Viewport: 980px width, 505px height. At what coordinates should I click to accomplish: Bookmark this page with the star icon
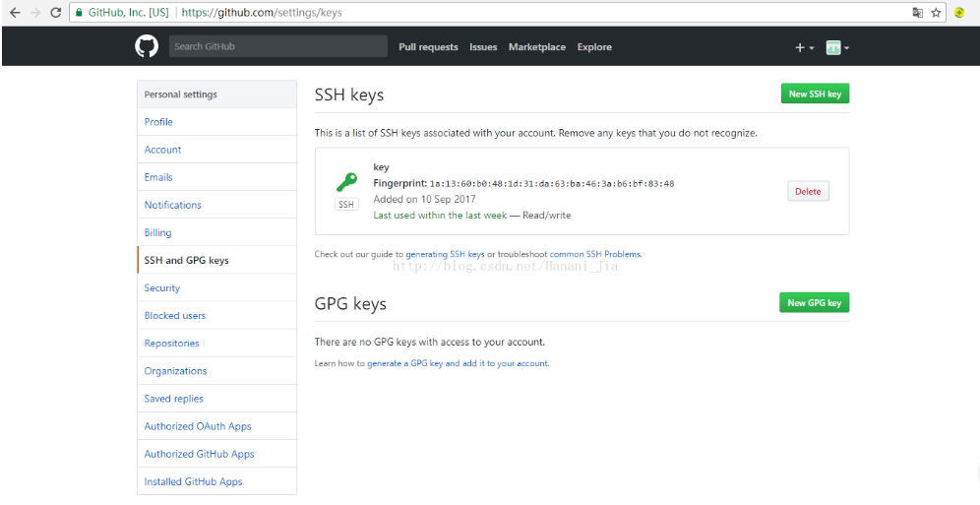936,13
